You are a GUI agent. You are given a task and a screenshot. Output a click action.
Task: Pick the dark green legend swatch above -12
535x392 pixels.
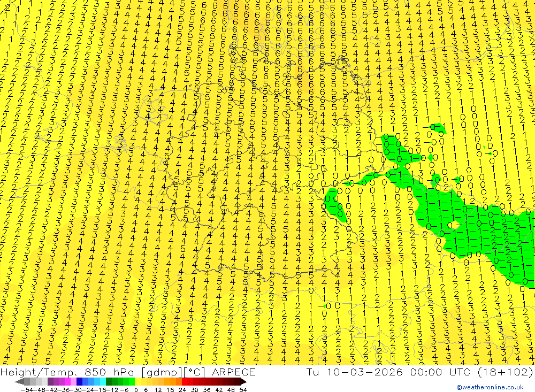pyautogui.click(x=109, y=381)
